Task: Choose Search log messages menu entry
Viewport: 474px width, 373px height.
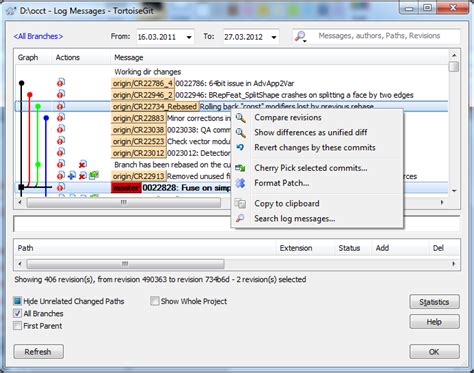Action: 295,219
